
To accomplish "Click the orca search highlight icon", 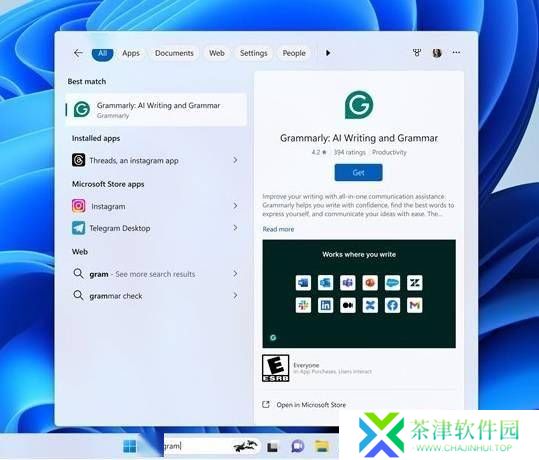I will point(245,446).
